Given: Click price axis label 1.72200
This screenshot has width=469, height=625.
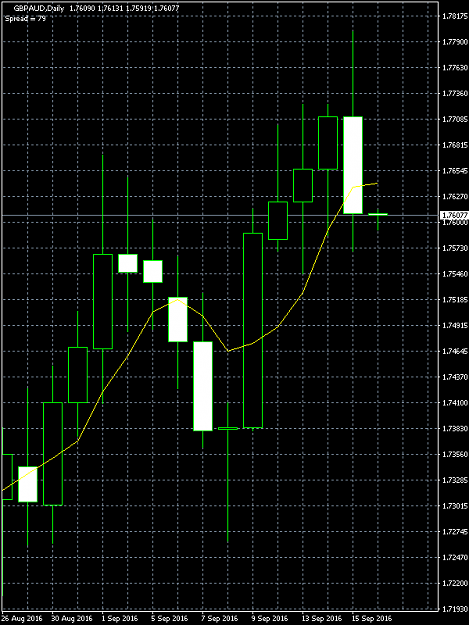Looking at the screenshot, I should coord(455,583).
